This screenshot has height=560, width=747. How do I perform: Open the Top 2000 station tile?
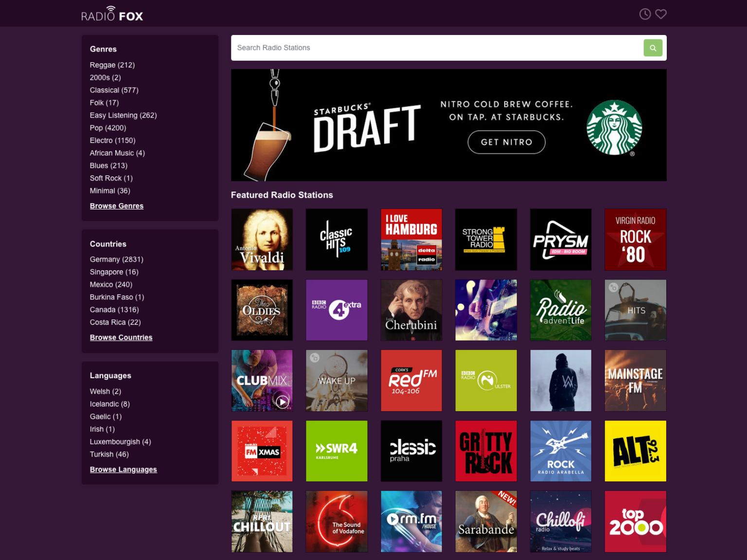(x=635, y=521)
